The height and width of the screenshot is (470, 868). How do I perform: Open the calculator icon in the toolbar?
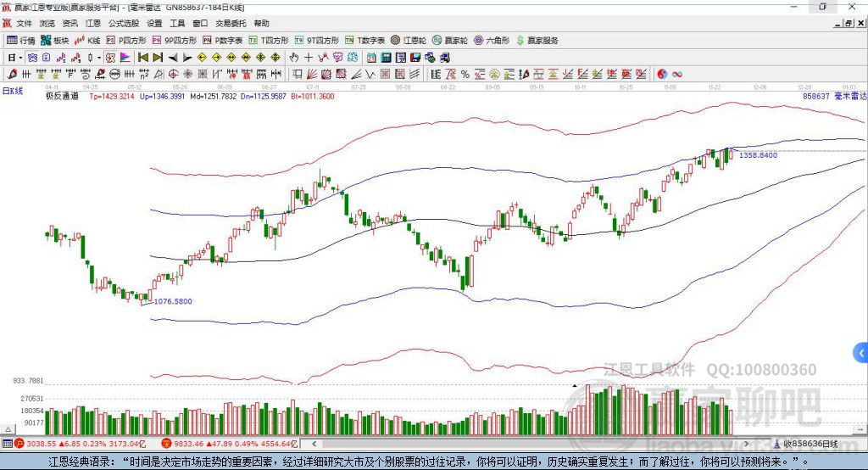[386, 58]
